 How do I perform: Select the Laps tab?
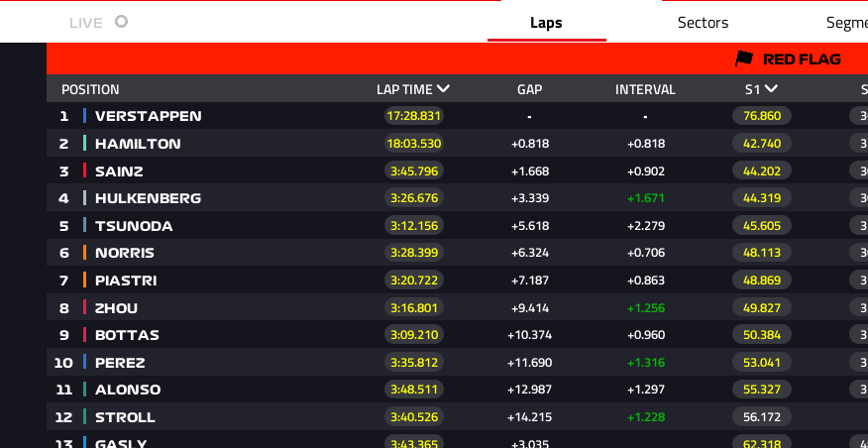pos(546,23)
